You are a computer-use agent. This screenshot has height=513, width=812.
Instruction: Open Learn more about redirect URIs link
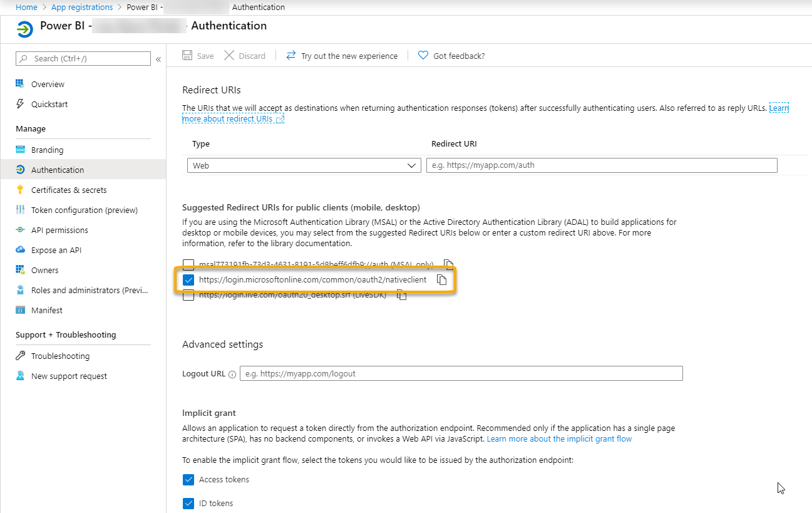[x=234, y=118]
